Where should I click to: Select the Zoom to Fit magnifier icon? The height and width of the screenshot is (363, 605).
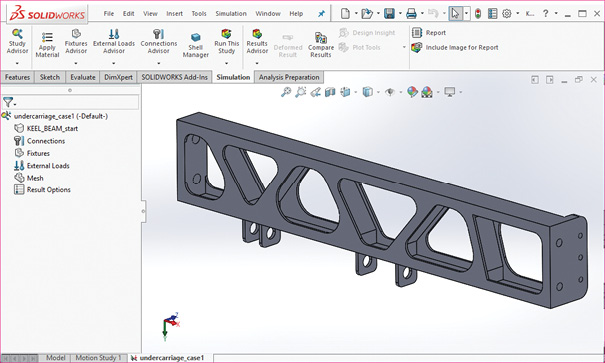[x=286, y=92]
